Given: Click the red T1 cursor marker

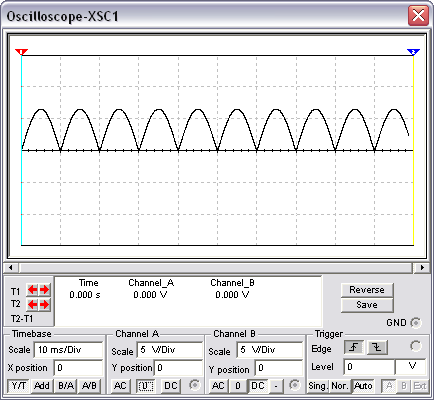Looking at the screenshot, I should 21,52.
